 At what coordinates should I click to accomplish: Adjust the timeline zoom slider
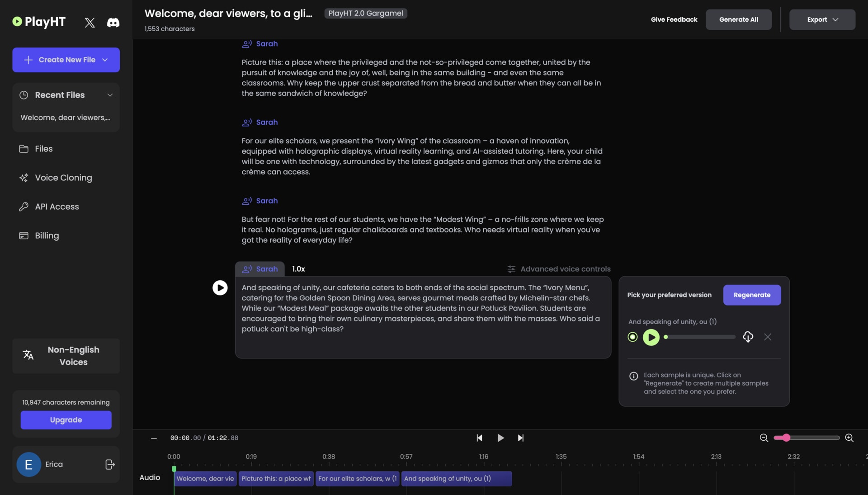(x=786, y=438)
